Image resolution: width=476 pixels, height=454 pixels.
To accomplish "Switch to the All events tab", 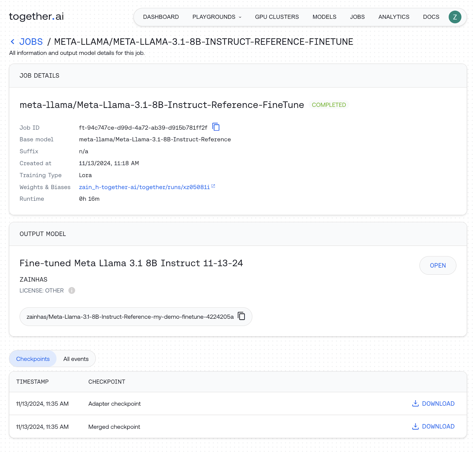I will tap(76, 359).
